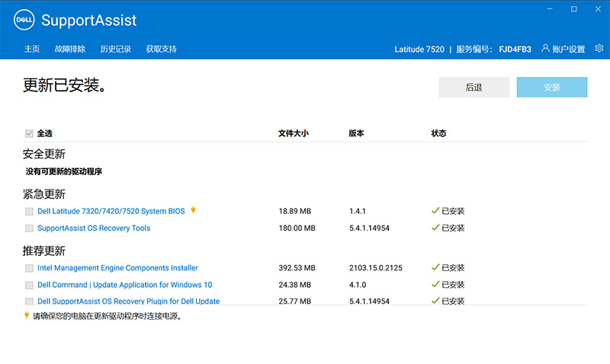Click the 状态 column header
The width and height of the screenshot is (610, 364).
pyautogui.click(x=438, y=133)
